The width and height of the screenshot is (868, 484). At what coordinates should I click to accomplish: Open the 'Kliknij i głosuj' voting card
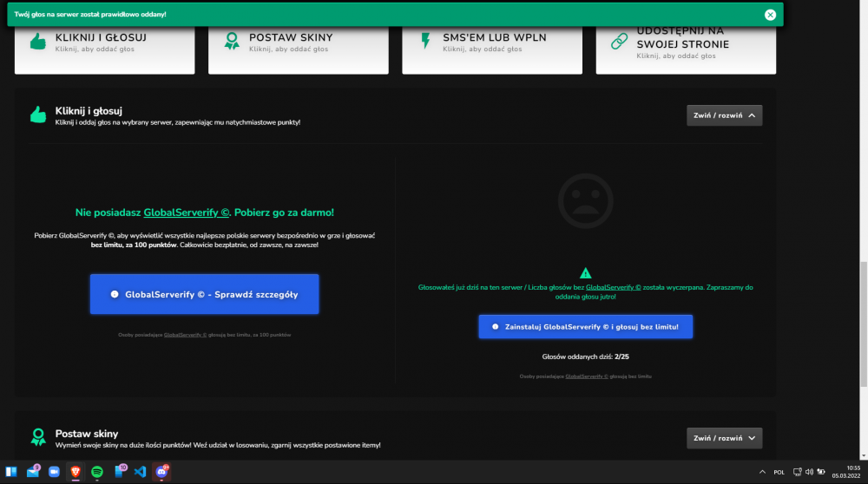[x=105, y=49]
